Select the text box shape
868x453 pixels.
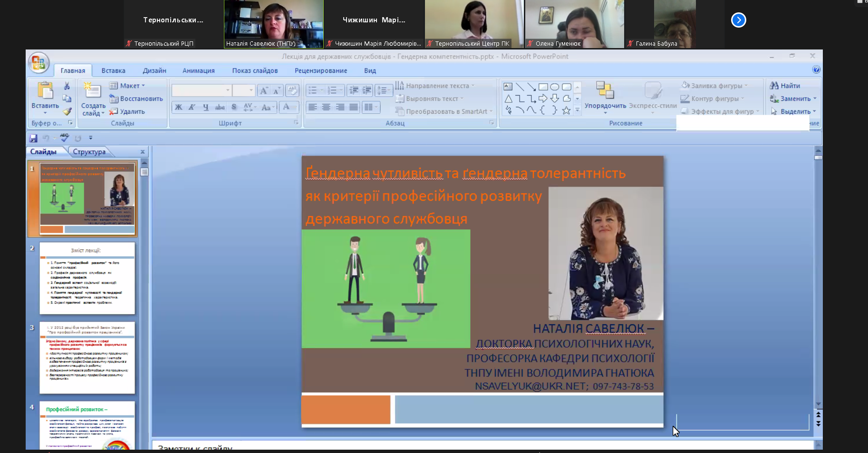tap(508, 87)
